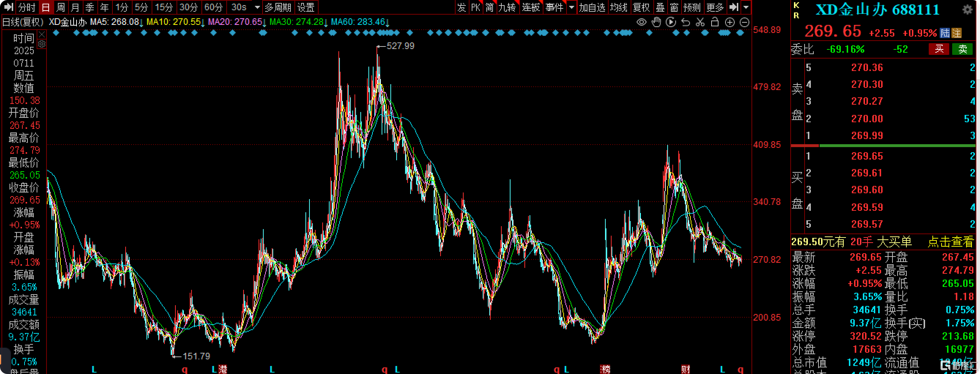The width and height of the screenshot is (980, 374).
Task: Select the scissors cut tool icon
Action: [x=700, y=22]
